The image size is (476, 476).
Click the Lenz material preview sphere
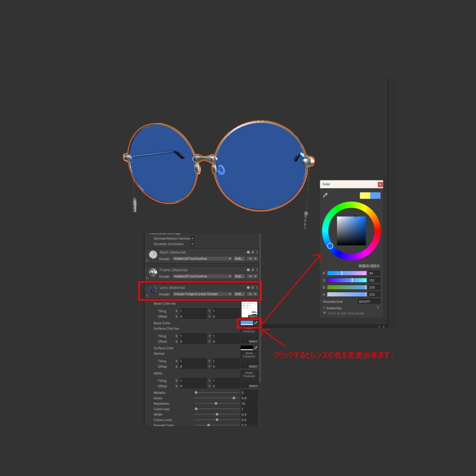(x=153, y=290)
